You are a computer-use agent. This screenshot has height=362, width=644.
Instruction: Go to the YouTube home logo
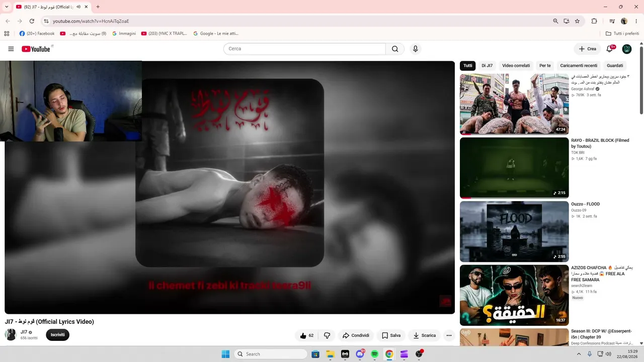point(36,49)
